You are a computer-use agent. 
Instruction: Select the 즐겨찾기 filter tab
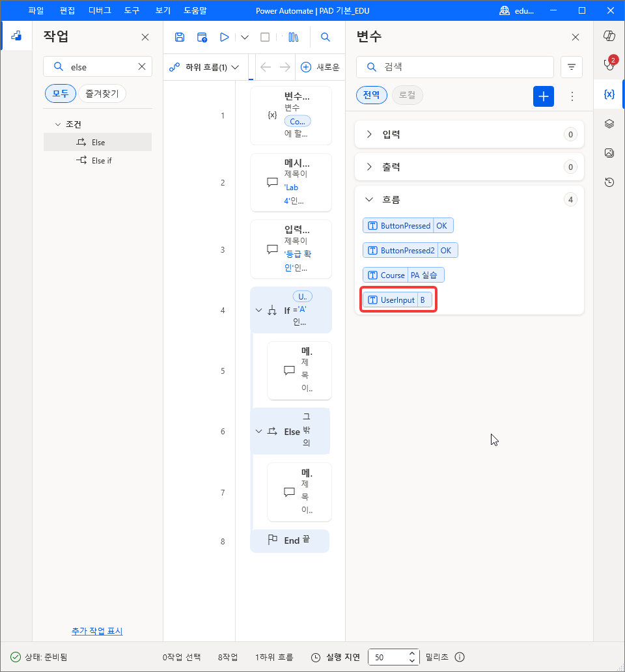(x=102, y=93)
